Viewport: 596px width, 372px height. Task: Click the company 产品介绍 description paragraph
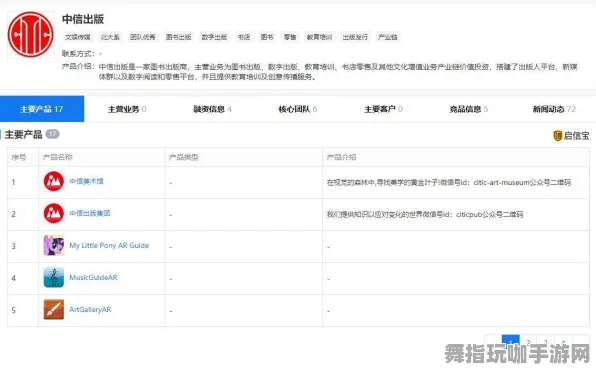pos(338,72)
